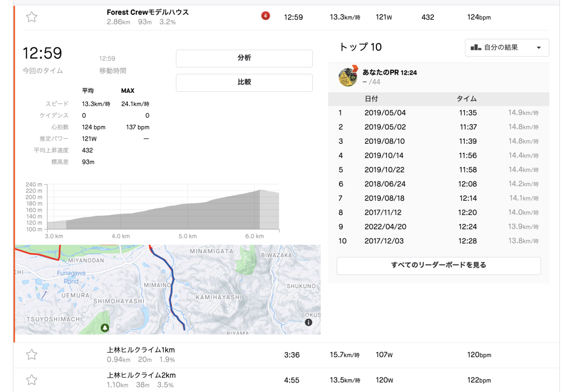This screenshot has height=392, width=566.
Task: Click the blue route line on map
Action: [x=172, y=289]
